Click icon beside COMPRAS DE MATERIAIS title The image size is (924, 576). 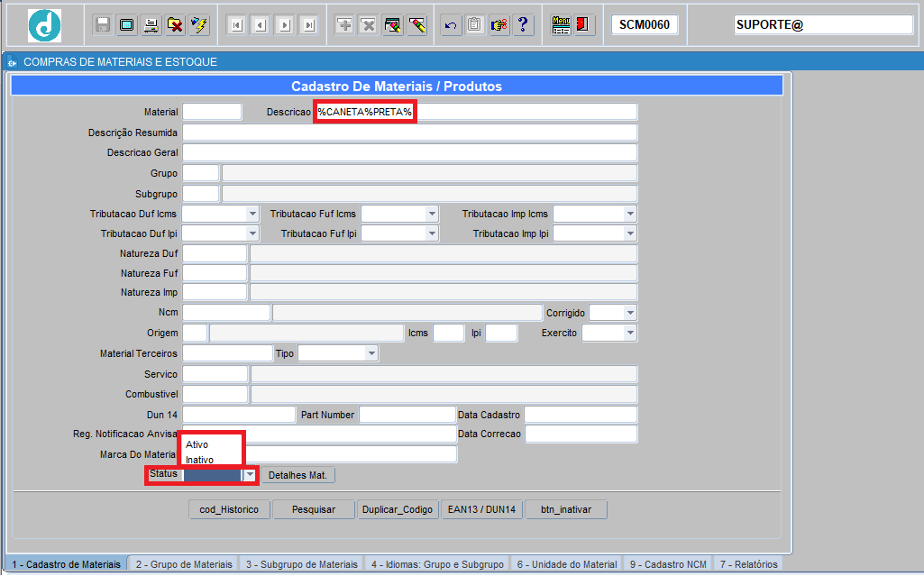[12, 62]
